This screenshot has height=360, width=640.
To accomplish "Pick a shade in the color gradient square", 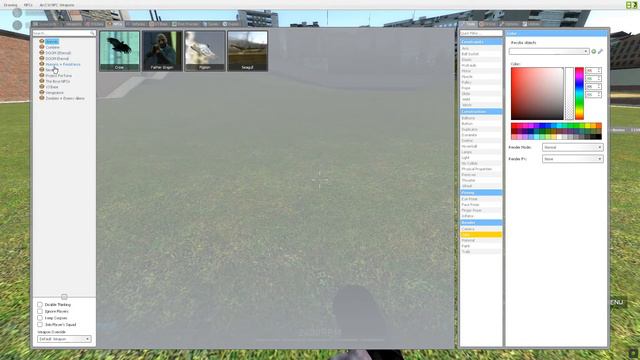I will (x=537, y=93).
